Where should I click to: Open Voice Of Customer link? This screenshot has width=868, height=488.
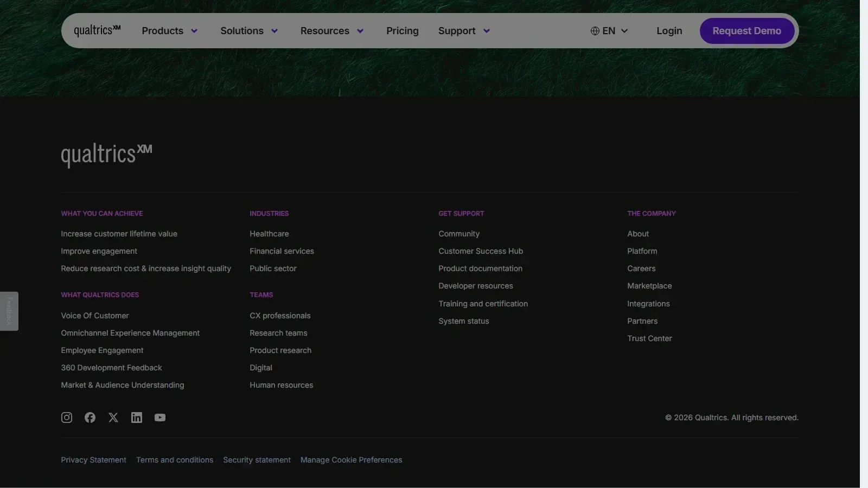click(x=95, y=316)
